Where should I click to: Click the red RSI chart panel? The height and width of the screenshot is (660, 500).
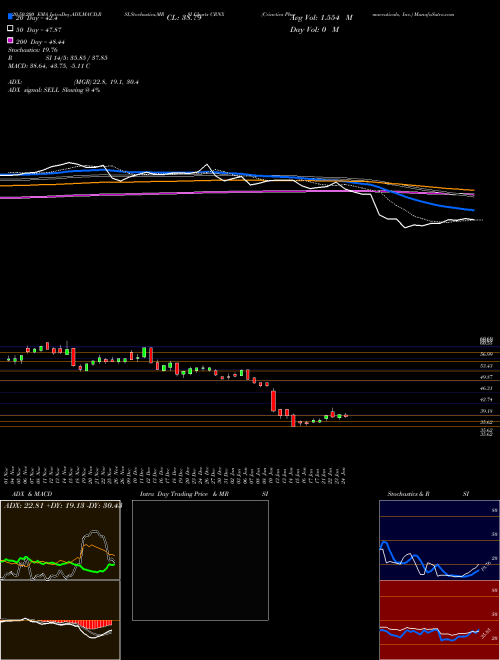point(439,620)
